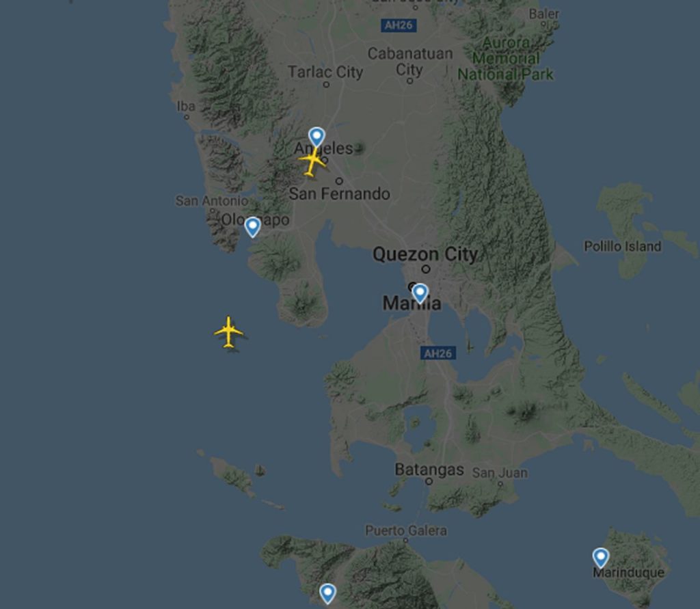Click the San Juan town label

[x=500, y=473]
